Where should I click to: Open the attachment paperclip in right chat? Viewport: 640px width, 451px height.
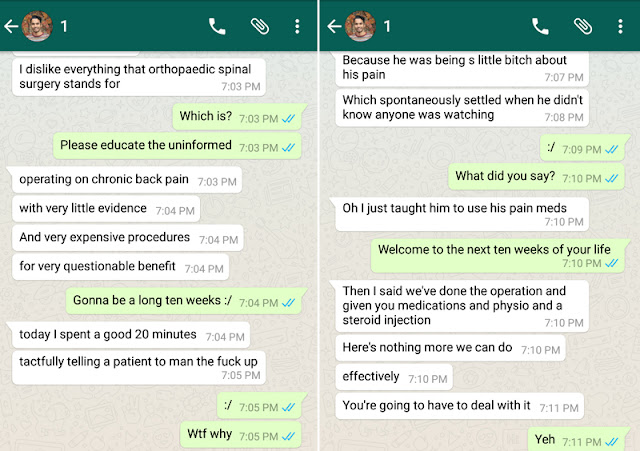point(583,26)
